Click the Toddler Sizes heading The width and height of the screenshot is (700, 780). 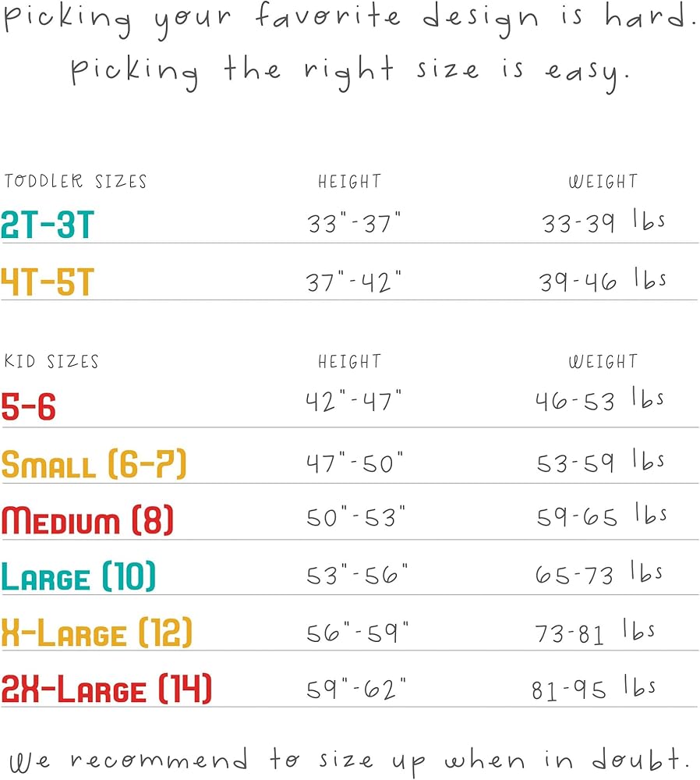[76, 182]
